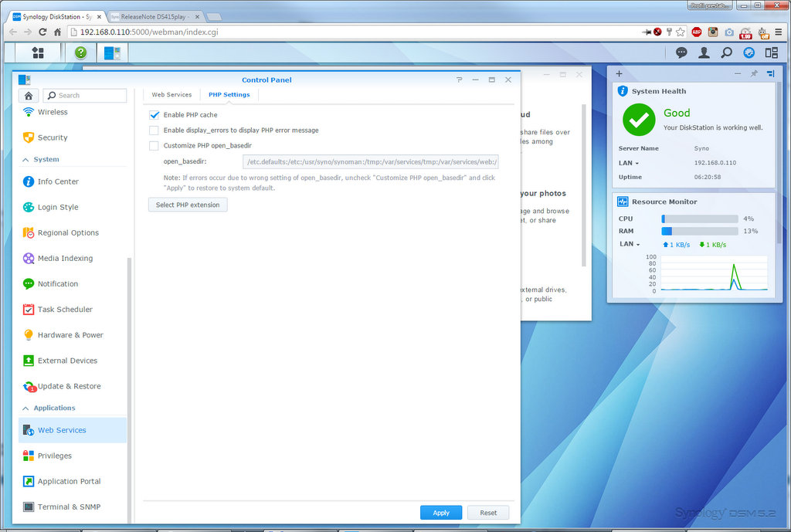Close the ReleaseNote DS415play browser tab
The width and height of the screenshot is (791, 532).
[197, 17]
